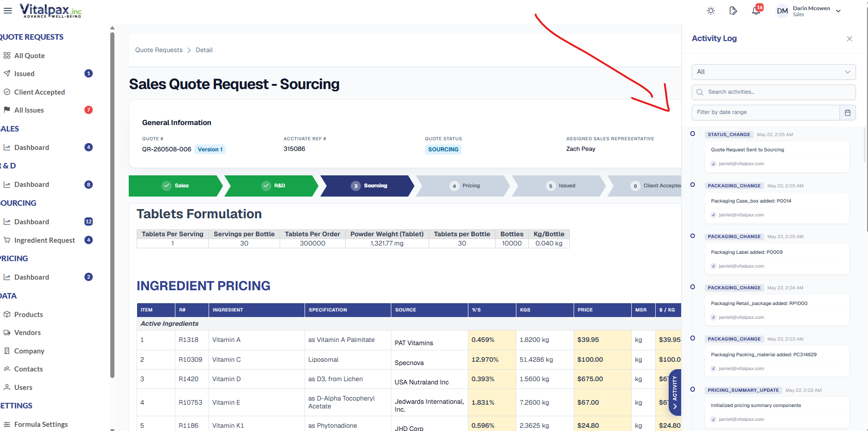
Task: Click the $675.00 price cell
Action: [x=602, y=379]
